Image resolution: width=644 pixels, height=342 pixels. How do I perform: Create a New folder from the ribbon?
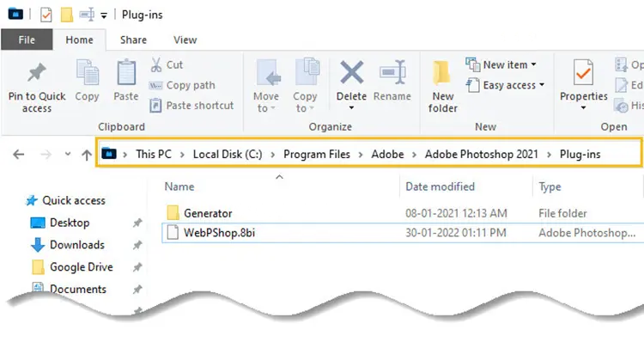click(442, 85)
